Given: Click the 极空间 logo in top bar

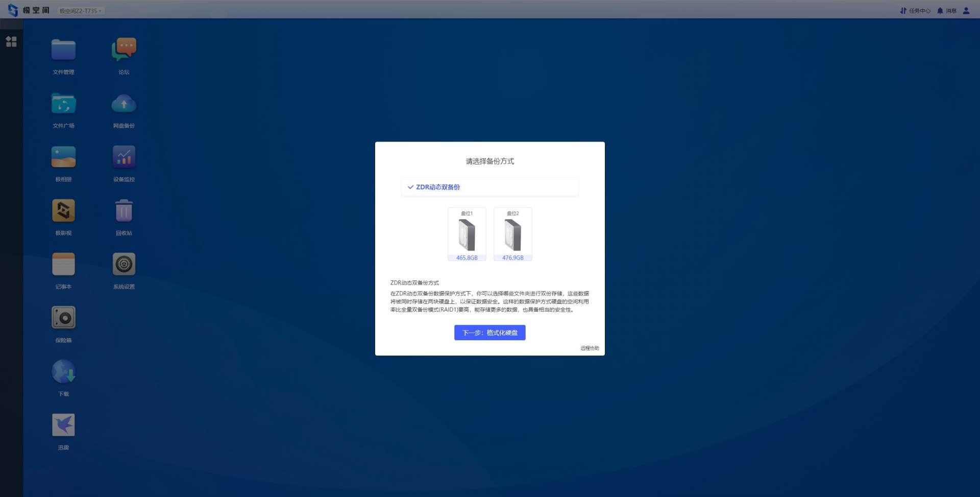Looking at the screenshot, I should click(x=29, y=10).
